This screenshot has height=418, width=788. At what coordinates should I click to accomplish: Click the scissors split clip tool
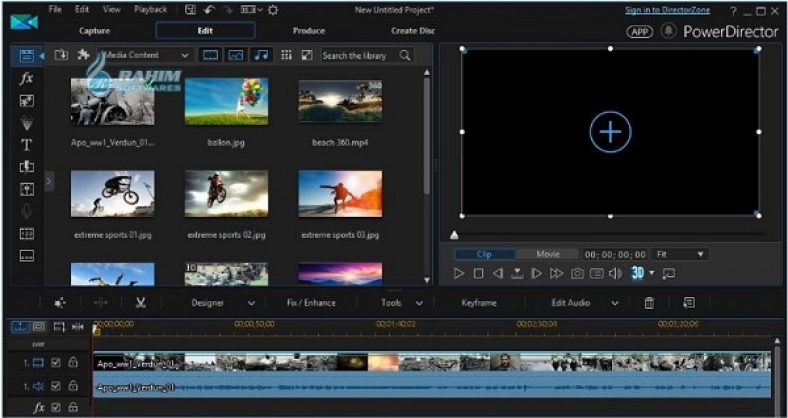[x=140, y=303]
